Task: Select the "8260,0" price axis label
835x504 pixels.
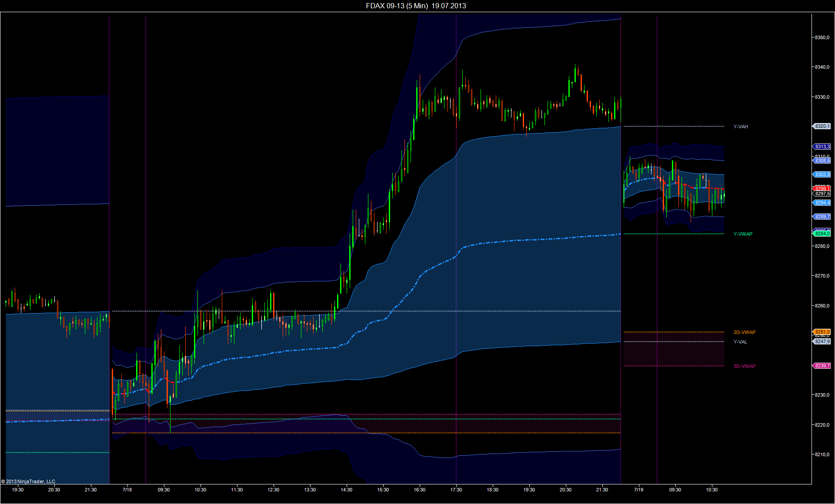Action: (822, 306)
